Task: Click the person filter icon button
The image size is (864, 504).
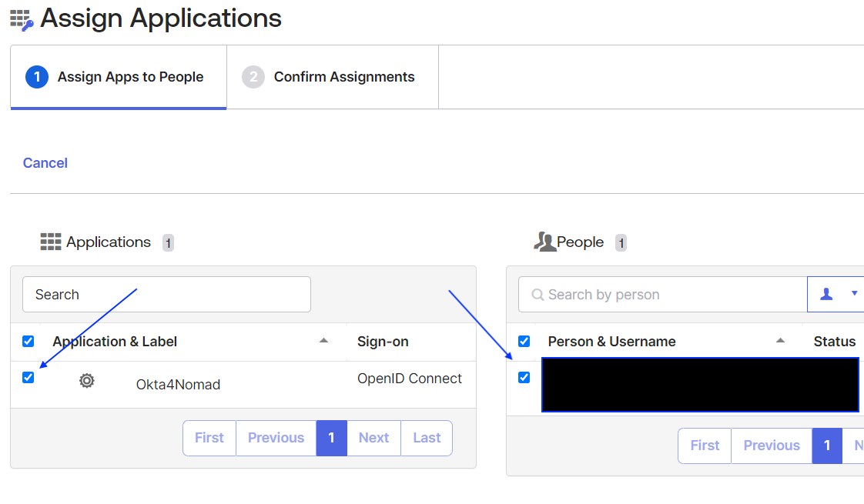Action: point(827,294)
